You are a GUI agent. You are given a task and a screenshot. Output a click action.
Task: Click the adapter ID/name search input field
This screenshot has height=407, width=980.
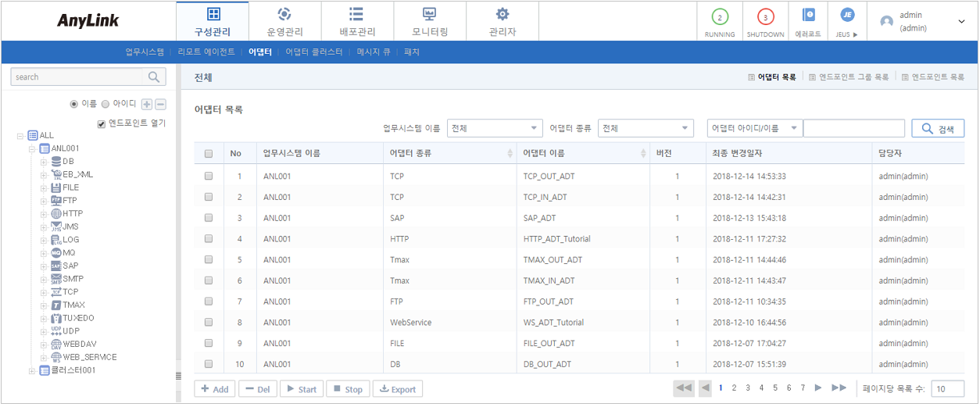point(853,129)
